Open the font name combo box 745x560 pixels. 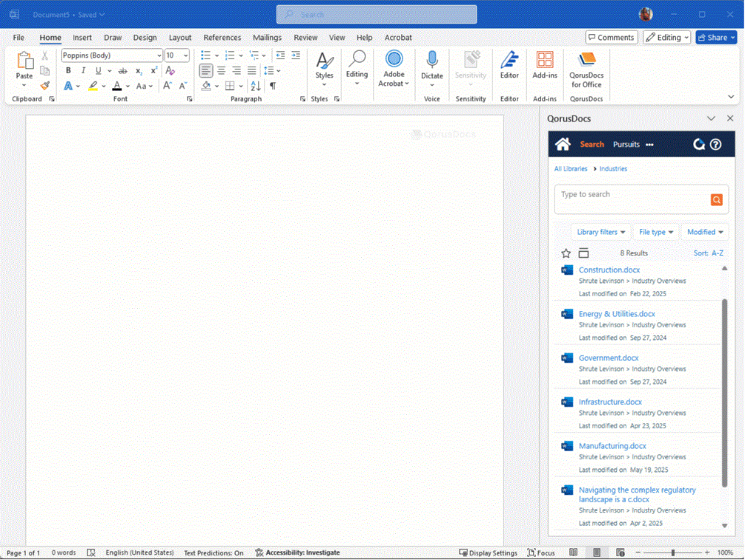point(111,56)
